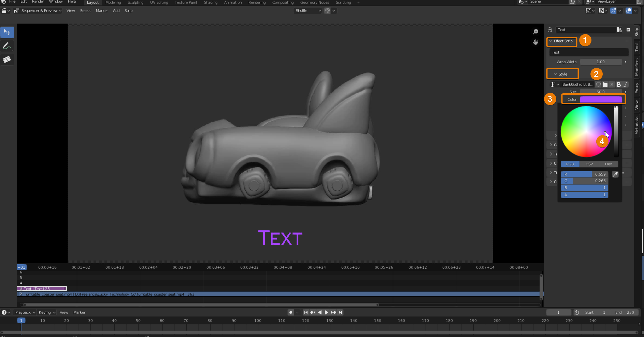Switch color picker to HSV mode
This screenshot has width=644, height=337.
click(x=589, y=164)
